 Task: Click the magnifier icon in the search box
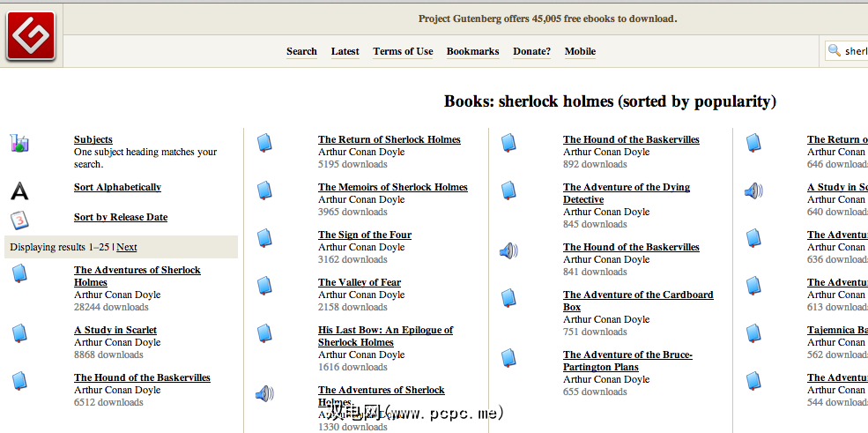(x=835, y=51)
